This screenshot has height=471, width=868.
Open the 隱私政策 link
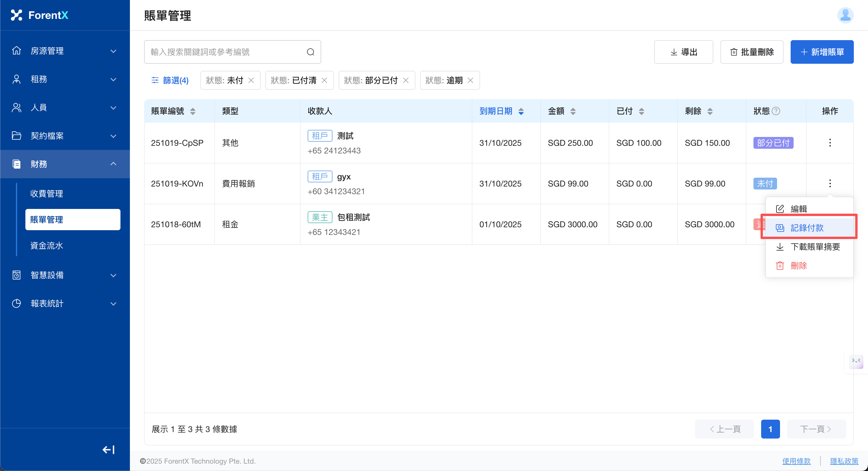point(844,461)
